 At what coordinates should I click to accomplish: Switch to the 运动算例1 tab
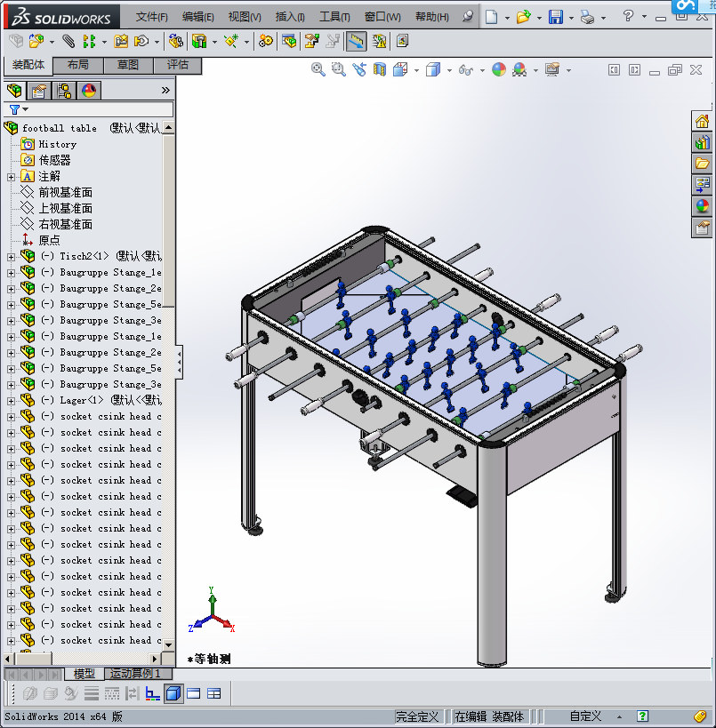138,673
